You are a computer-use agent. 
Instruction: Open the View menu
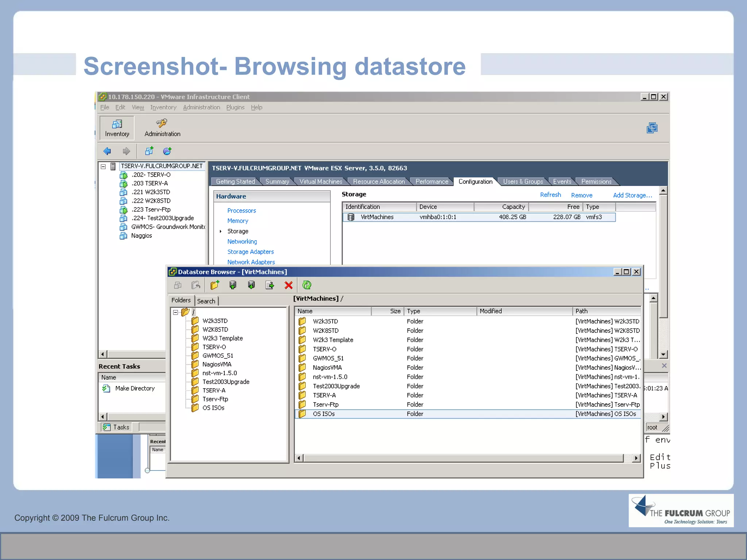[138, 107]
